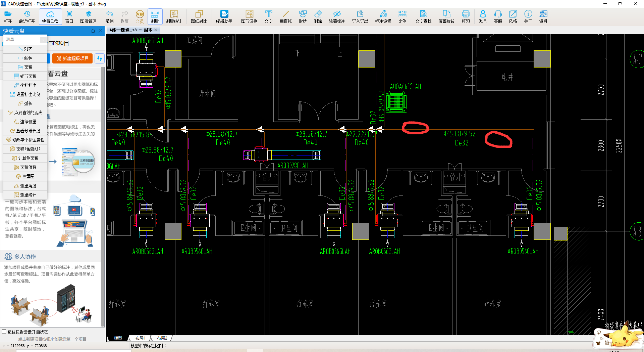Choose 连续测量 continuous measure
The image size is (644, 352).
(25, 122)
